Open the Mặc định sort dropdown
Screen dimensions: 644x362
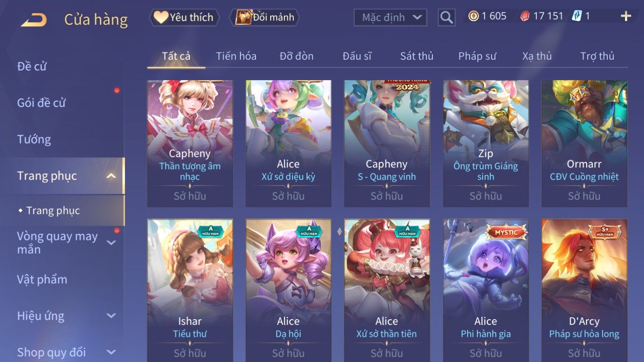(390, 18)
